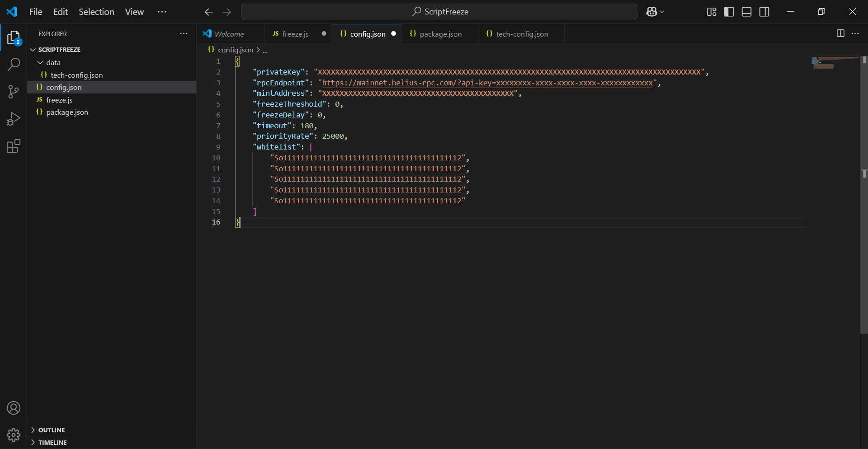Open the Search view in activity bar
868x449 pixels.
click(14, 65)
